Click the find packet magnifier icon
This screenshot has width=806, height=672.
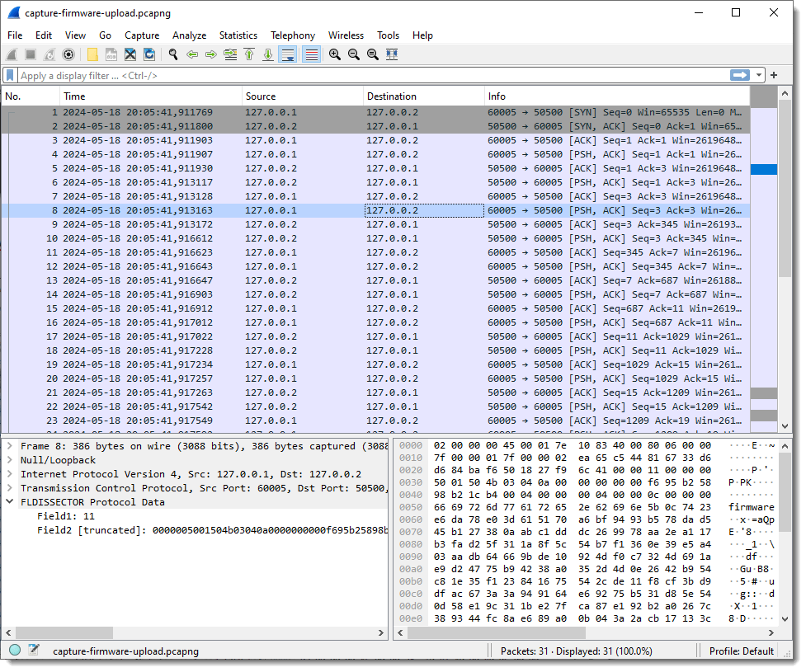click(173, 54)
